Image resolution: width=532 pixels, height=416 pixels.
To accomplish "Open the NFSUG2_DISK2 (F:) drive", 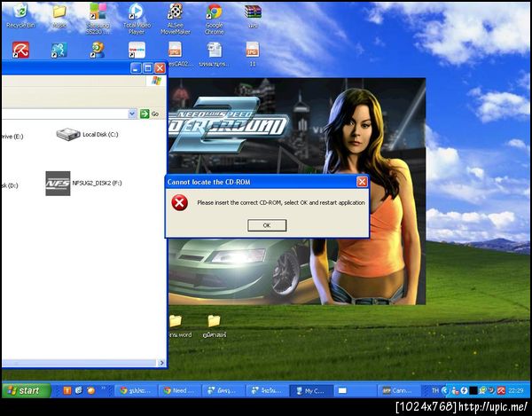I will click(83, 184).
